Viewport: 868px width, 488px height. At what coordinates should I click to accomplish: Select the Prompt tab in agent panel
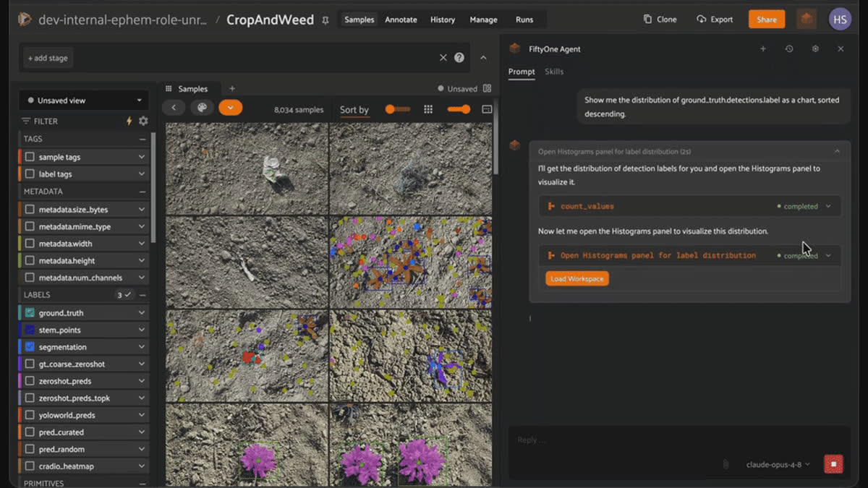tap(522, 72)
